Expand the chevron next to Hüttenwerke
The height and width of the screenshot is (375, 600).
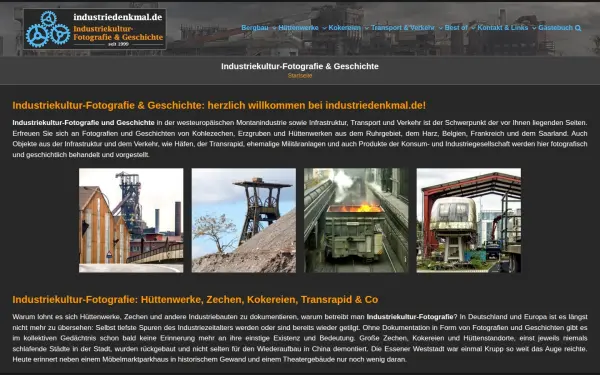324,28
